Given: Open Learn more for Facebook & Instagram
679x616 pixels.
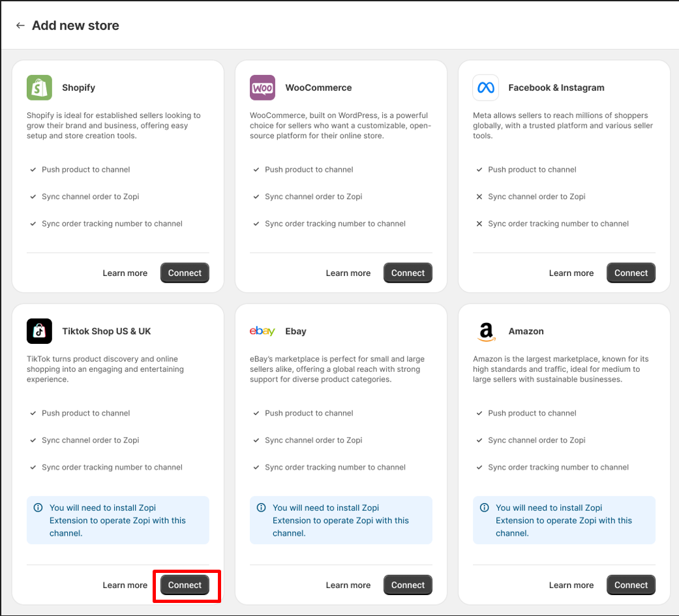Looking at the screenshot, I should click(571, 273).
